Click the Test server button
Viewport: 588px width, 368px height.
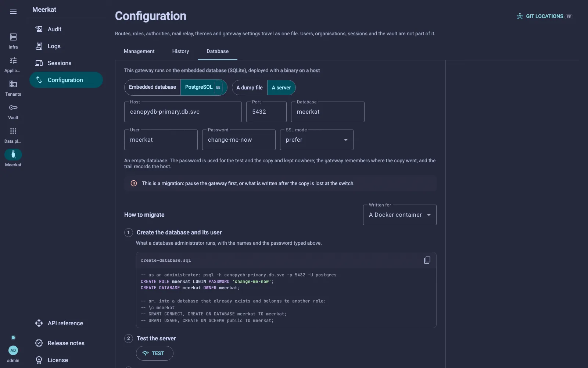pyautogui.click(x=155, y=353)
